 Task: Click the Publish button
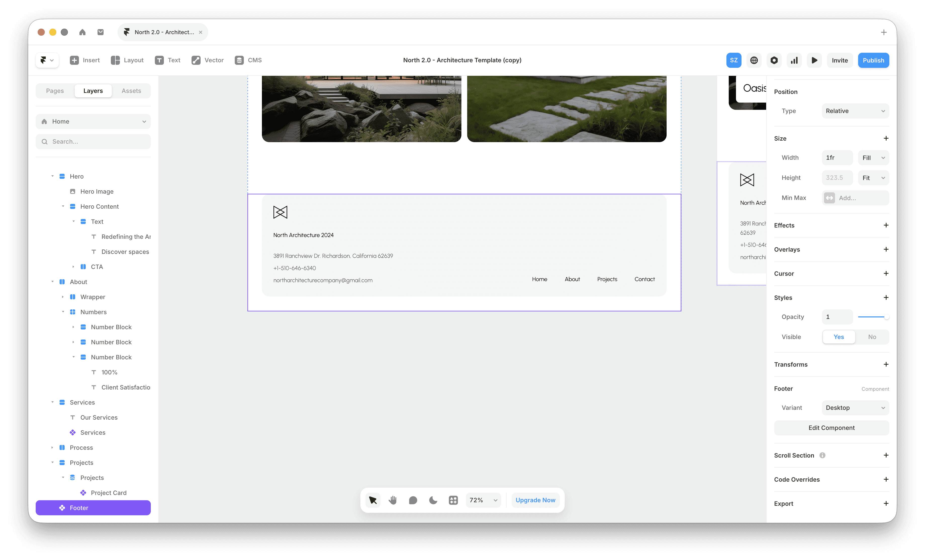(873, 60)
